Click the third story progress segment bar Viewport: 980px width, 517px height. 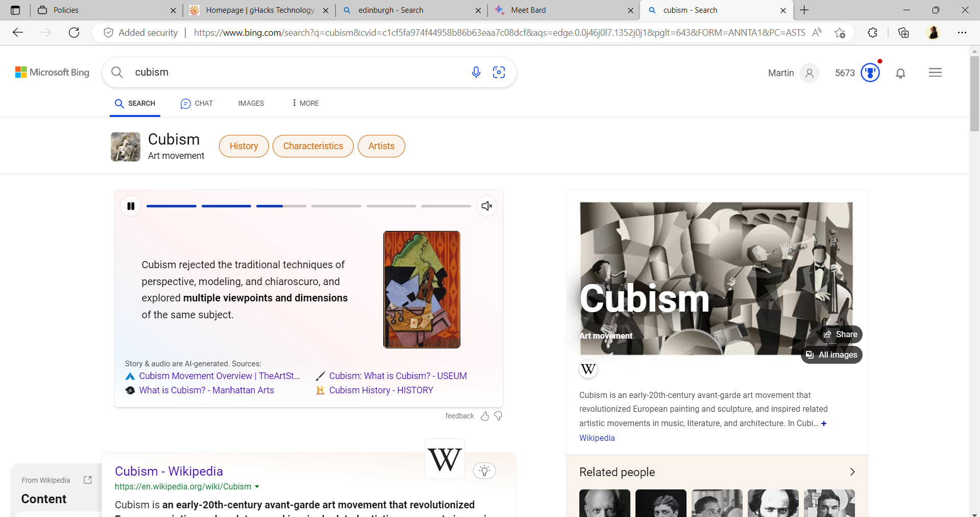pos(281,206)
